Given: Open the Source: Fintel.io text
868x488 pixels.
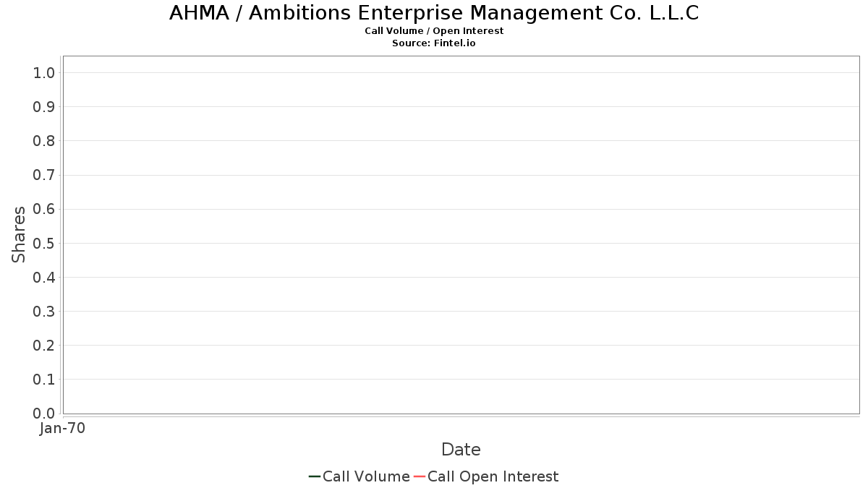Looking at the screenshot, I should [434, 43].
